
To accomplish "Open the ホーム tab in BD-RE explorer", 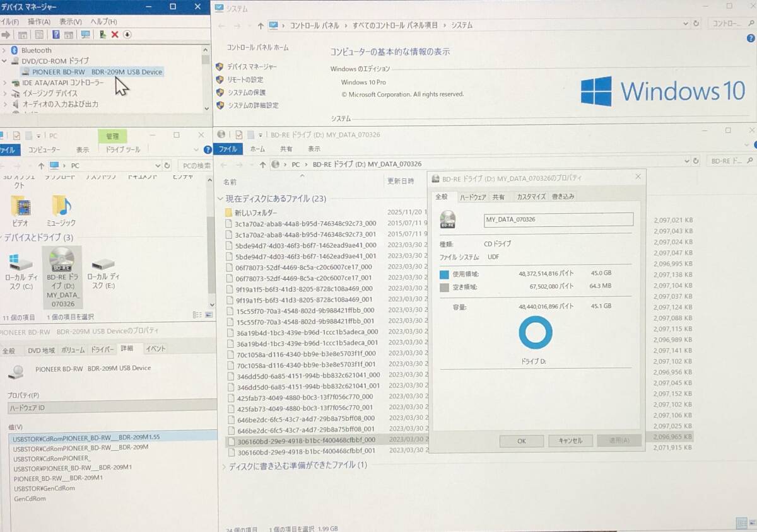I will click(x=257, y=149).
